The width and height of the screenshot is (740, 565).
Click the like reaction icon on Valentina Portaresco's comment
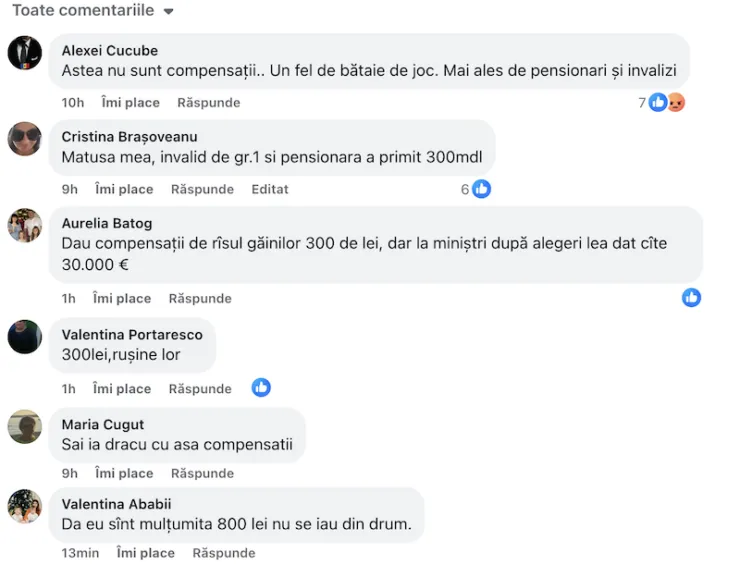pyautogui.click(x=261, y=388)
